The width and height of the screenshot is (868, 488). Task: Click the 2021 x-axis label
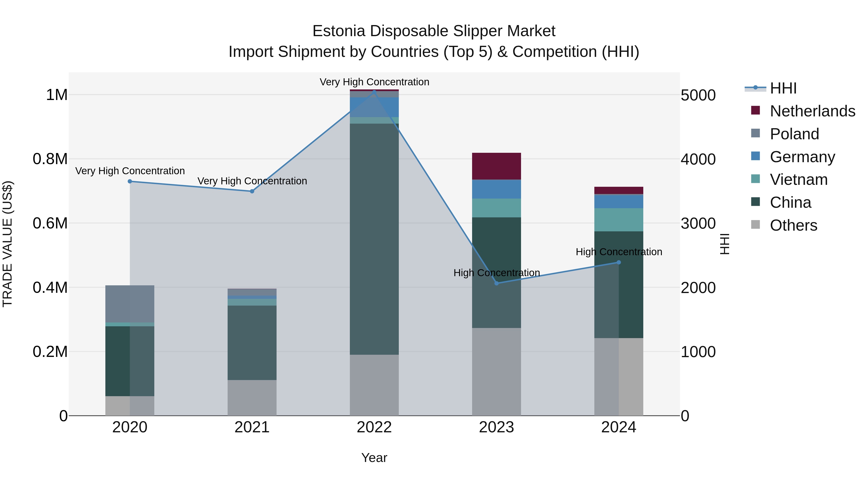point(252,427)
